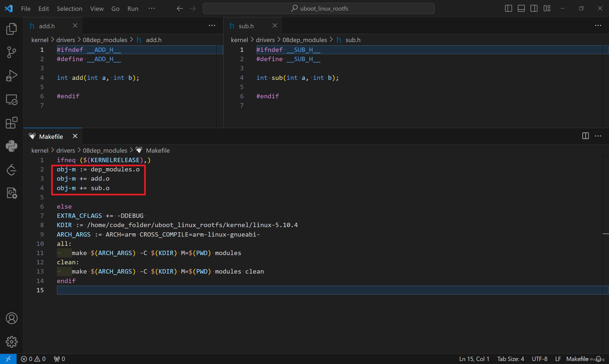Expand the overflow menu in title bar
The image size is (609, 364).
click(x=151, y=8)
